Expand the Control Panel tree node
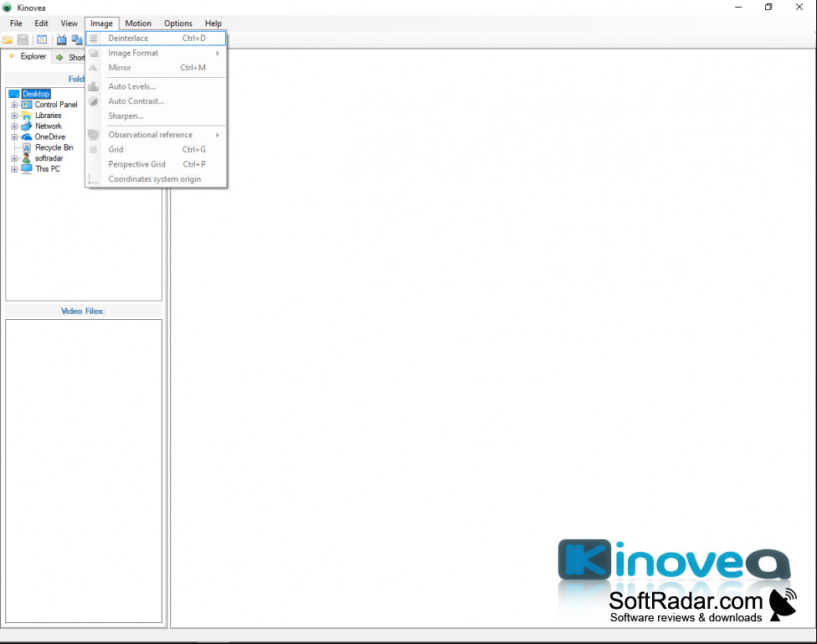This screenshot has width=817, height=644. click(14, 105)
